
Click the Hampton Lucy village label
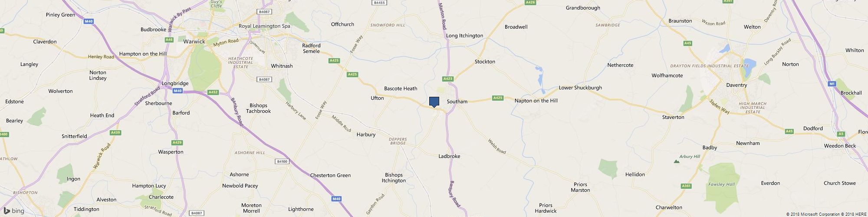pos(149,186)
